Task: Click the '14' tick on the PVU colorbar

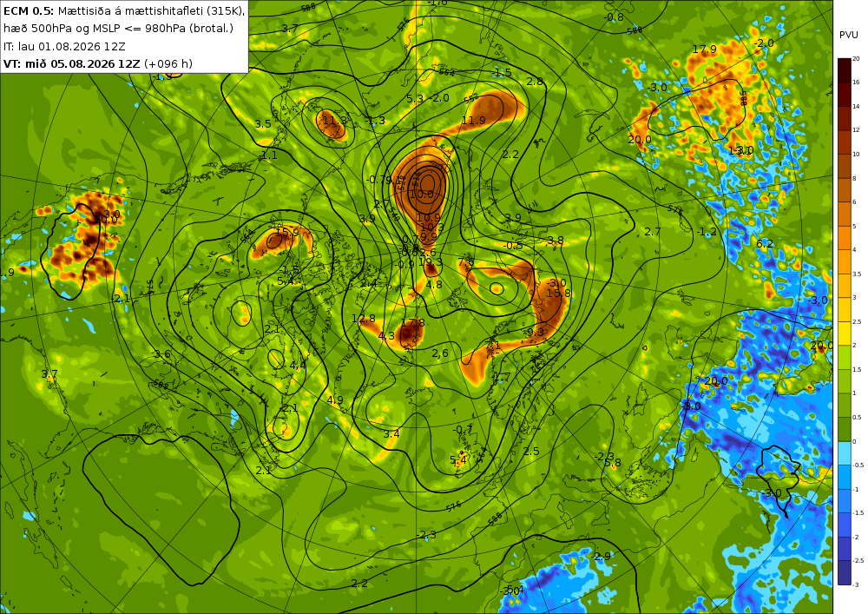Action: (x=856, y=106)
